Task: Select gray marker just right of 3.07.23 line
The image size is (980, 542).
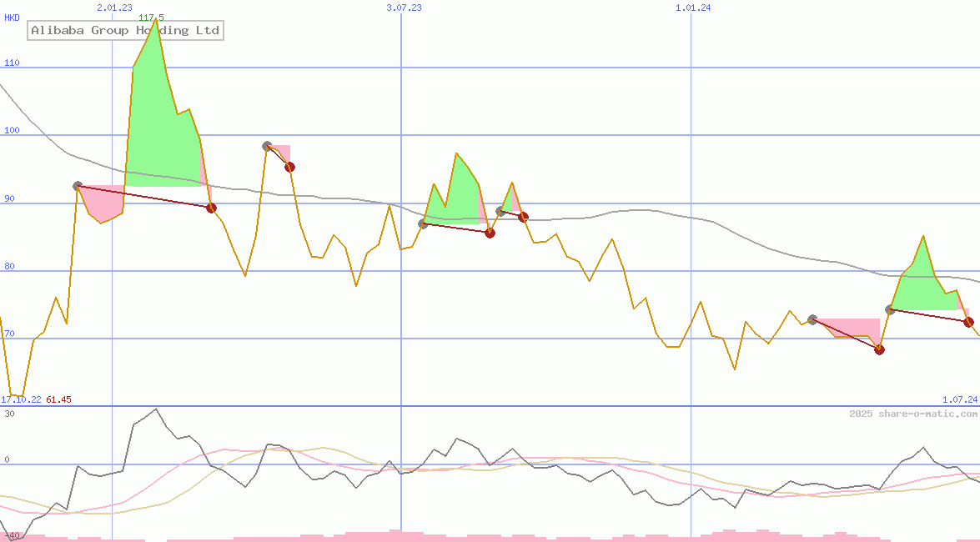Action: [x=423, y=223]
